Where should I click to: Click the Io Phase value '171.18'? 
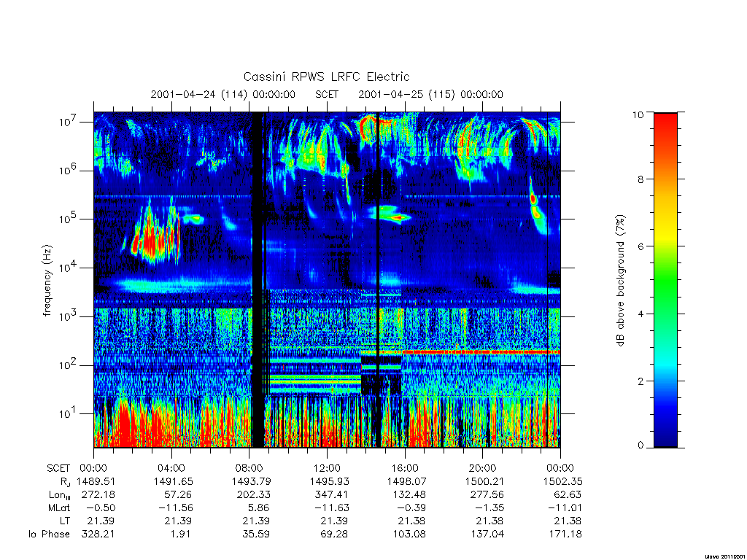pyautogui.click(x=565, y=534)
